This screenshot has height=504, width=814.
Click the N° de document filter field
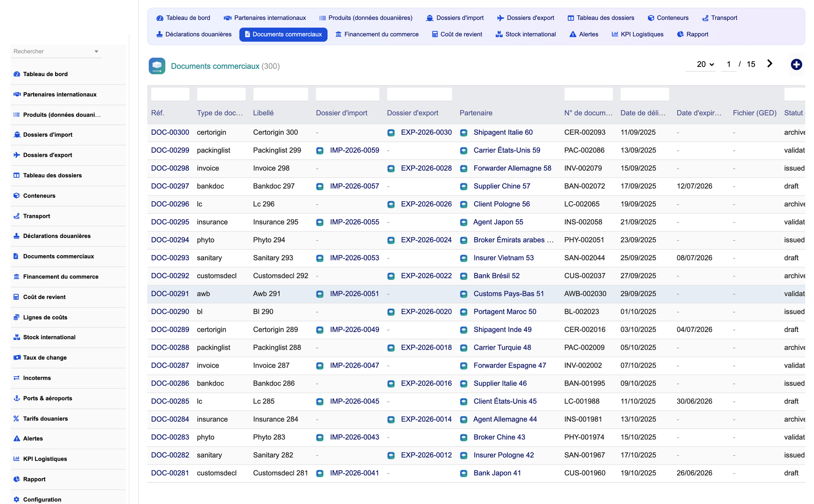click(x=589, y=95)
